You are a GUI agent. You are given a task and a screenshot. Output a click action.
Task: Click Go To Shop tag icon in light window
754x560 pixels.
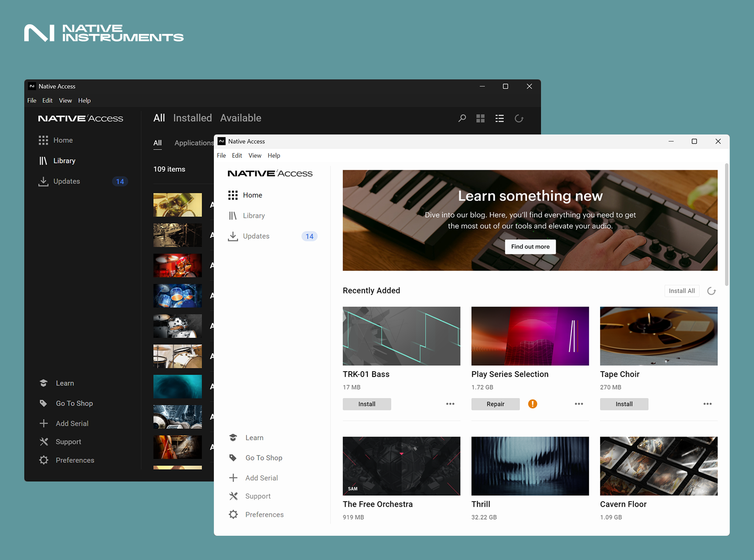pyautogui.click(x=233, y=458)
